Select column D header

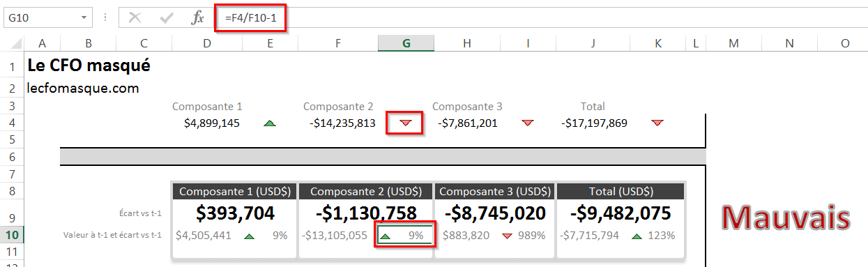click(x=207, y=43)
